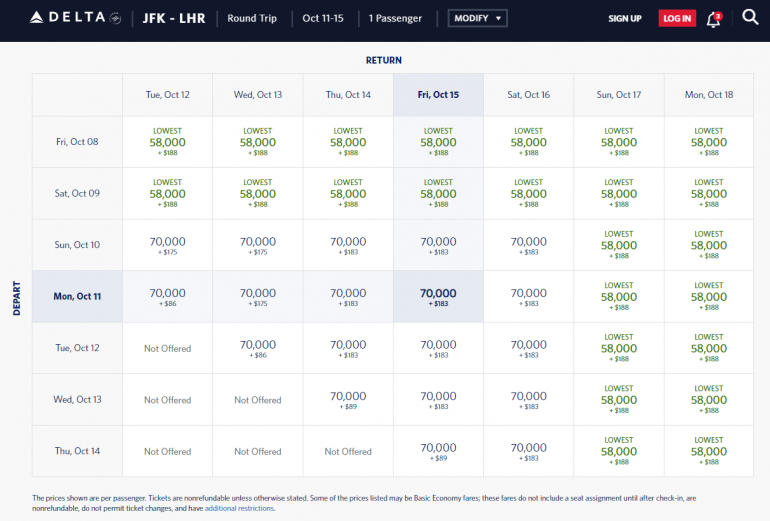This screenshot has width=770, height=521.
Task: Select Fri Oct 08 depart, Tue Oct 12 return fare
Action: point(168,142)
